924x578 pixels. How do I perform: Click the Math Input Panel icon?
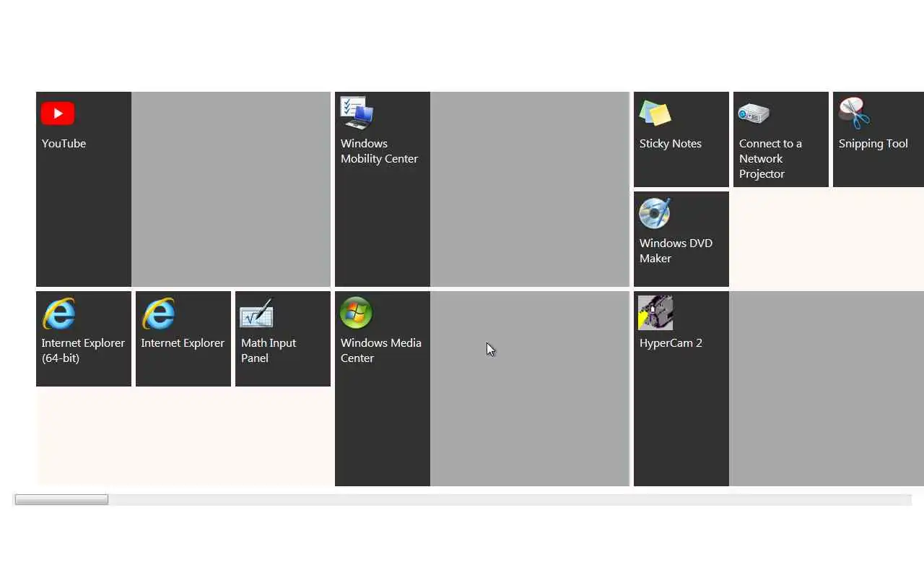tap(256, 314)
